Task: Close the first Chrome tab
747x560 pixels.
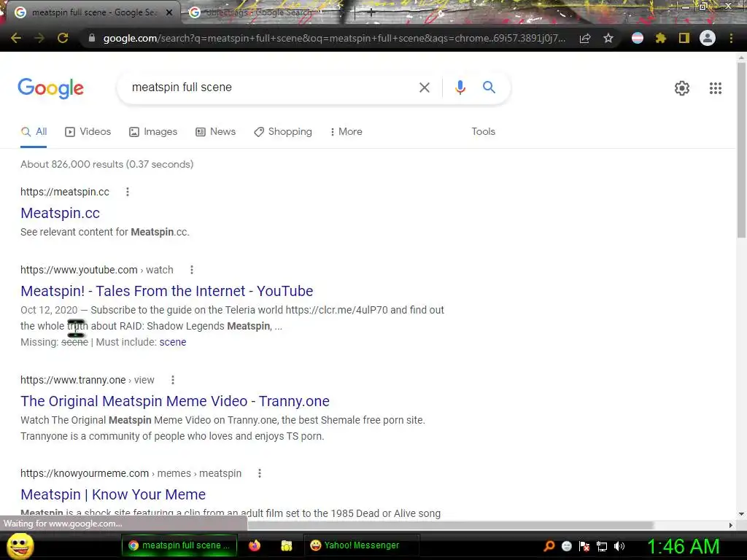Action: coord(169,12)
